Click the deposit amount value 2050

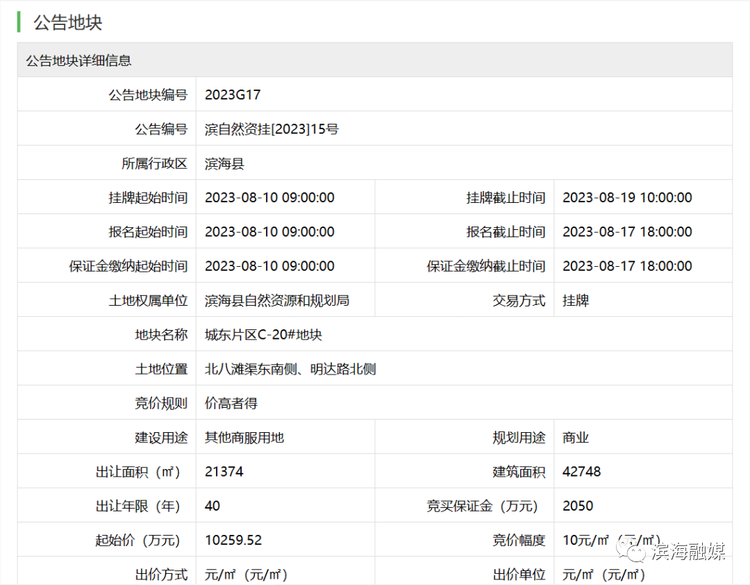point(578,506)
